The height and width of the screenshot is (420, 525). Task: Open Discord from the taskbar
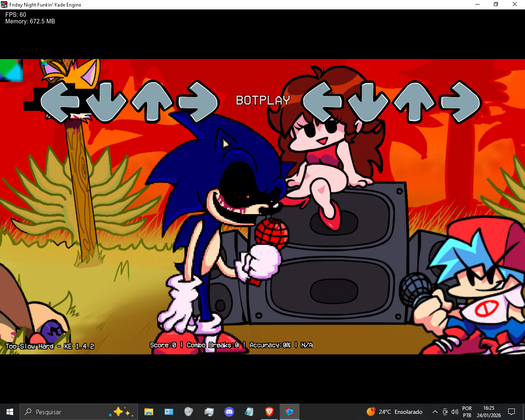click(x=229, y=412)
